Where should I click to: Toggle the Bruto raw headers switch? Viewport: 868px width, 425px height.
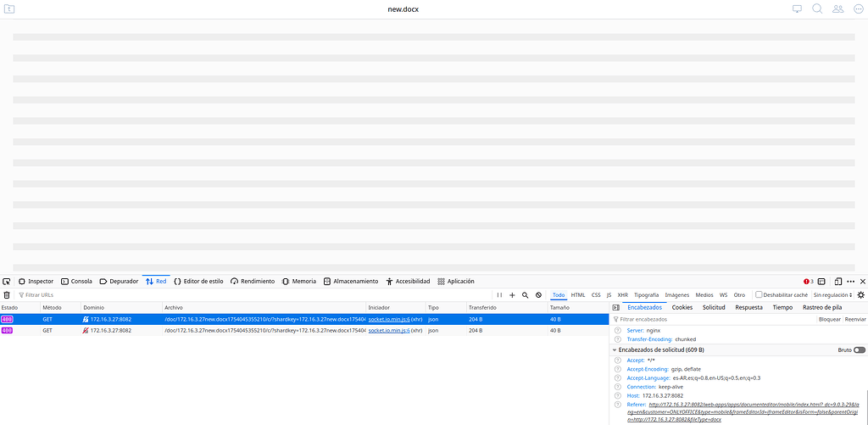(x=860, y=350)
